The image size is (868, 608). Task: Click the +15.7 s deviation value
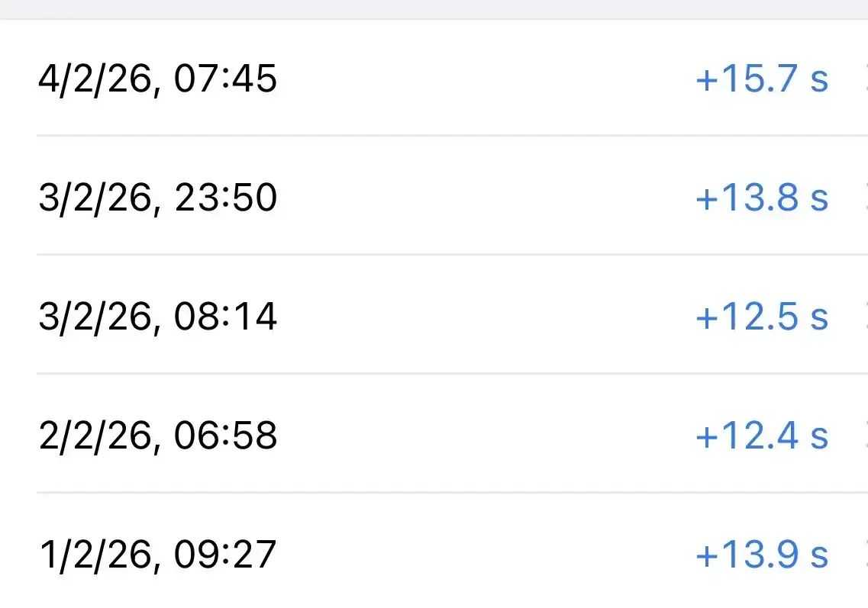tap(761, 79)
